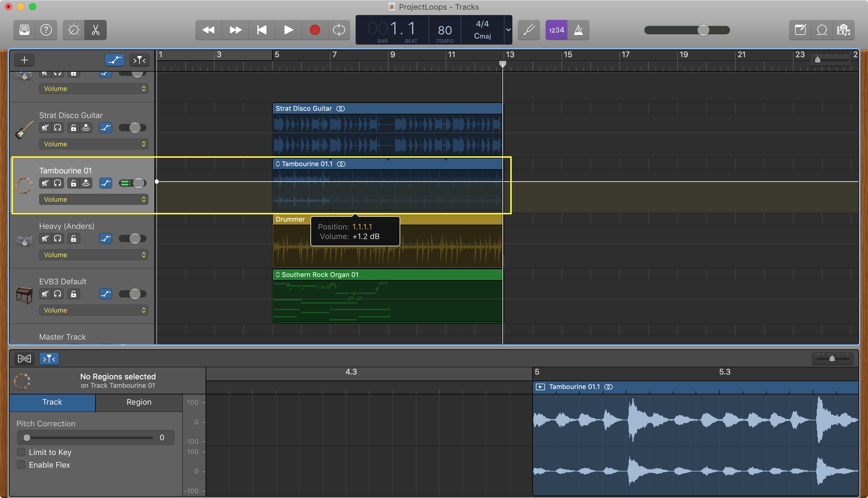Enable Flex mode checkbox
Viewport: 868px width, 498px height.
[x=21, y=466]
